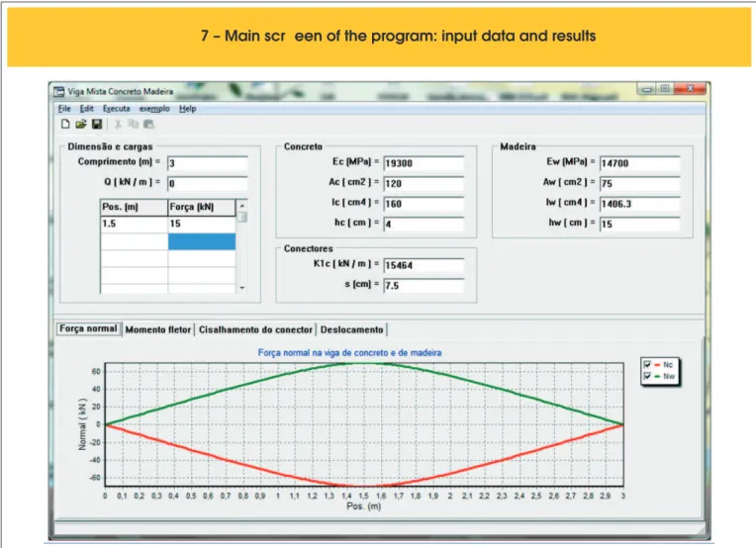Click the Cut scissors toolbar icon
Screen dimensions: 756x548
coord(118,125)
